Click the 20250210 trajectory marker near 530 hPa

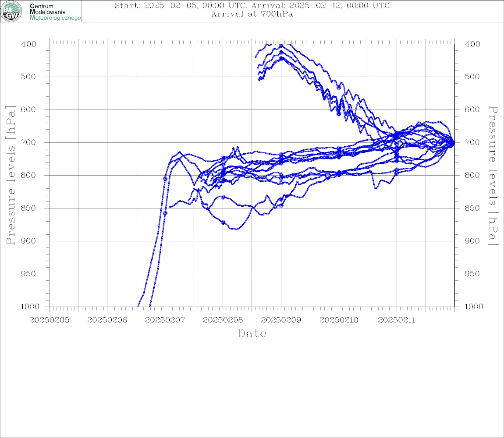coord(339,88)
